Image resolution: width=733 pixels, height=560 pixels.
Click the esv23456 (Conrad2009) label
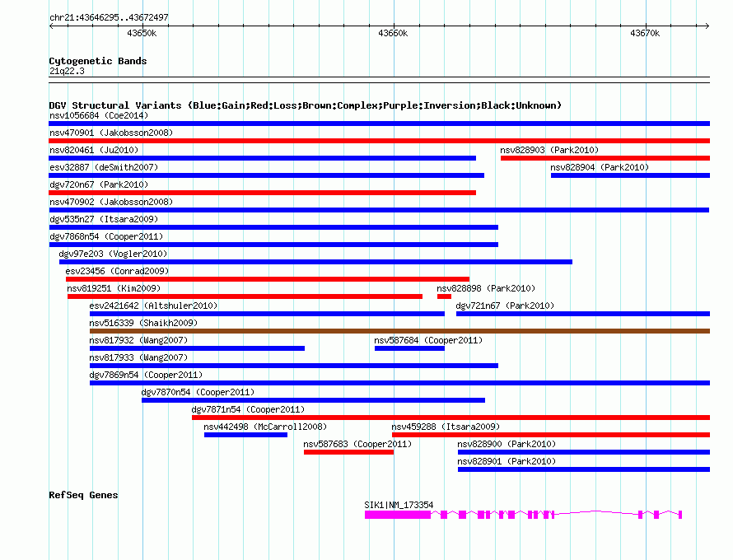click(117, 271)
